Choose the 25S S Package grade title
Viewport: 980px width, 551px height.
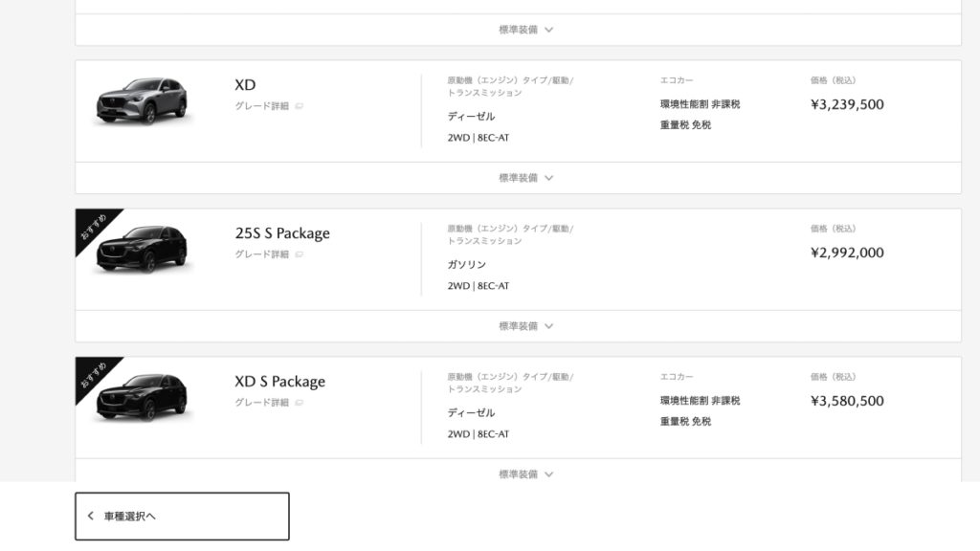pos(282,233)
